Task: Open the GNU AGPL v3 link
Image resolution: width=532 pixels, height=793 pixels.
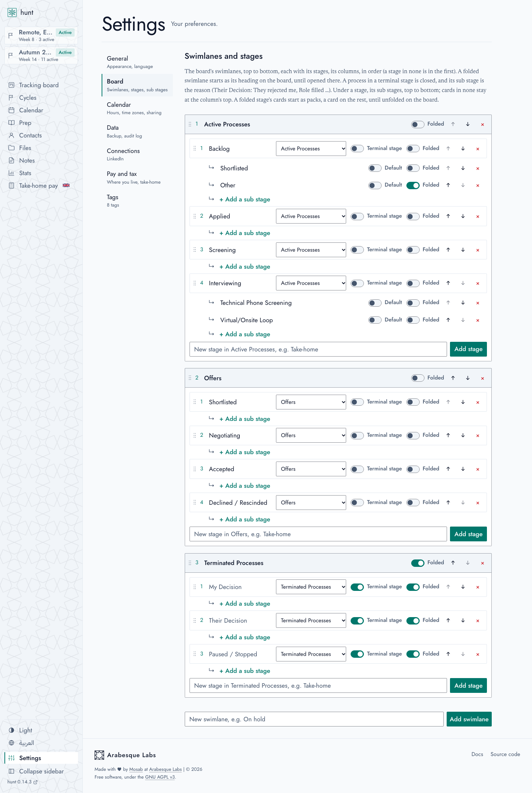Action: click(x=160, y=777)
